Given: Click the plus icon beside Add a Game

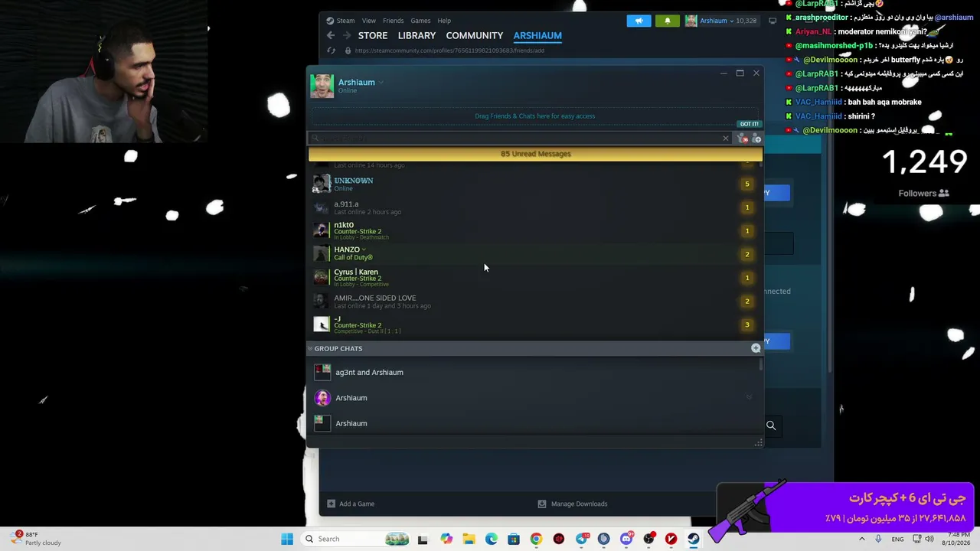Looking at the screenshot, I should tap(331, 504).
